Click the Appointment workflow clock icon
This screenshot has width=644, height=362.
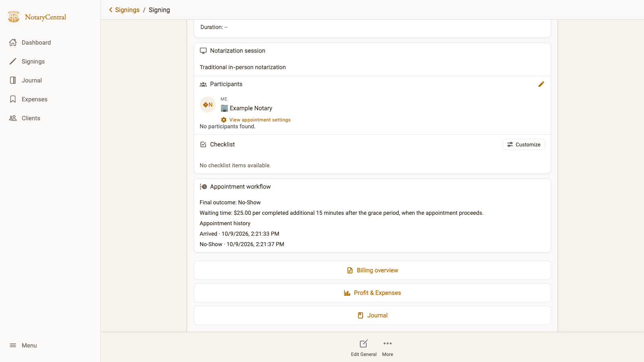203,187
